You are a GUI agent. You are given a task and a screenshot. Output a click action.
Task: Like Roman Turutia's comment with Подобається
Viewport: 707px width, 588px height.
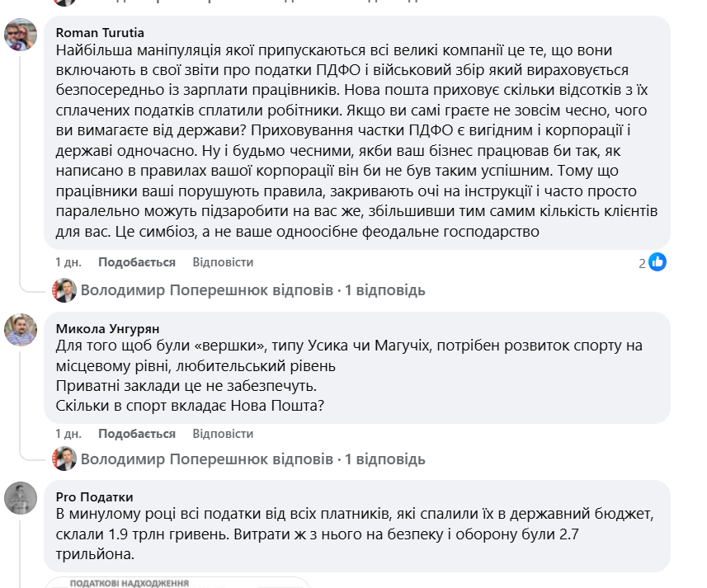click(137, 262)
